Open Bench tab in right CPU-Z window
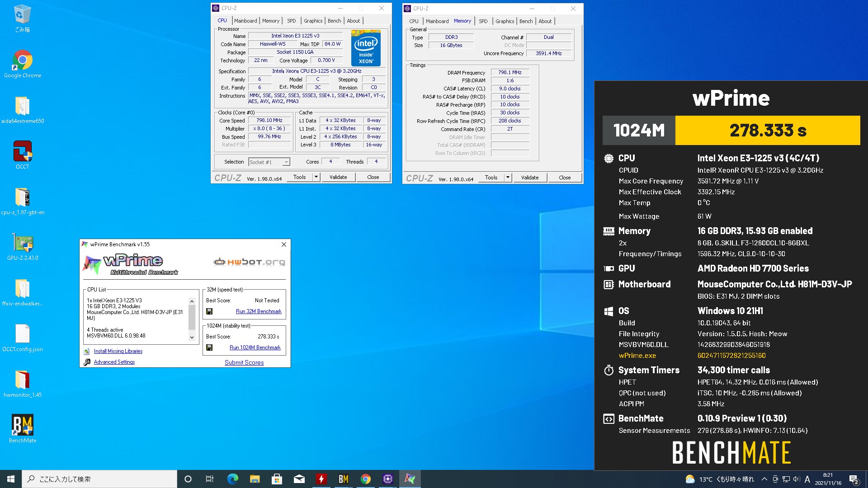This screenshot has width=868, height=488. coord(526,21)
